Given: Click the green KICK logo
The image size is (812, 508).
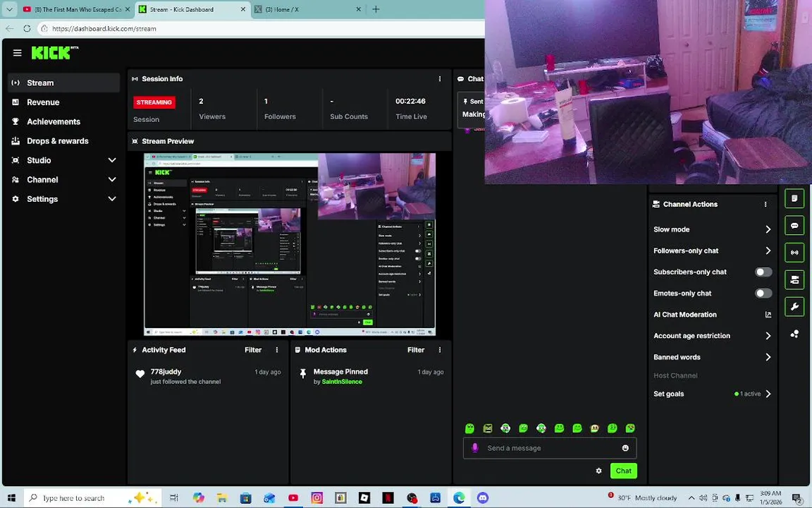Looking at the screenshot, I should pos(54,52).
